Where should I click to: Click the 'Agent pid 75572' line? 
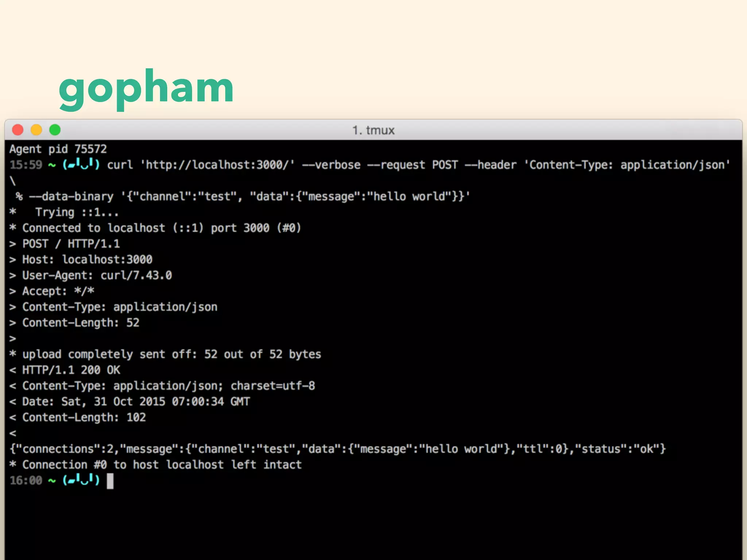tap(58, 149)
